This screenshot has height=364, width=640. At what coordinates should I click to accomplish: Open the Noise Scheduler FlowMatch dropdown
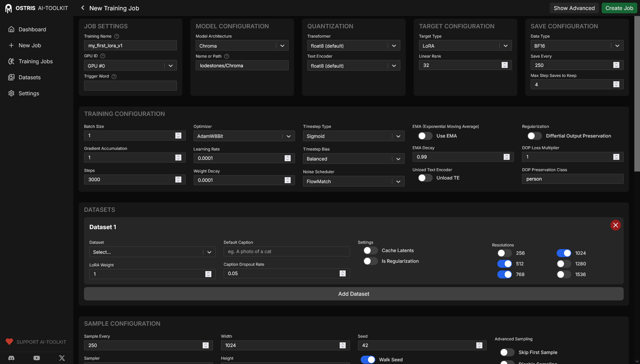354,181
